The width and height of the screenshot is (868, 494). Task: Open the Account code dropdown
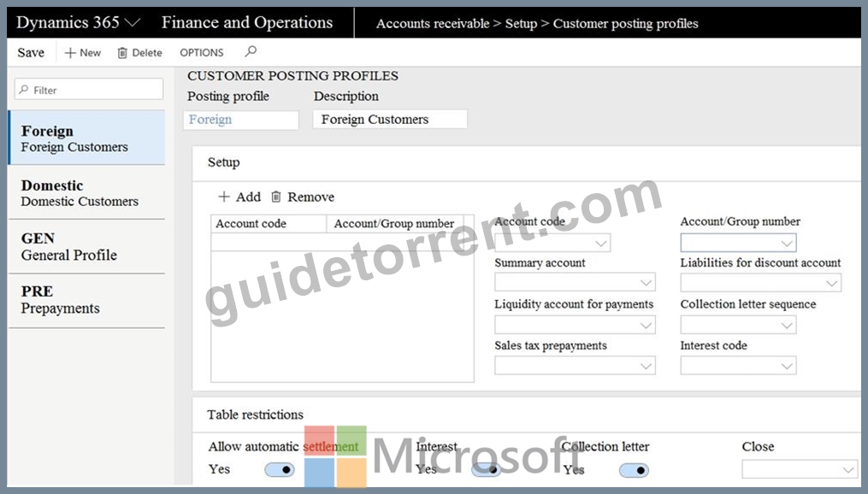click(x=552, y=242)
